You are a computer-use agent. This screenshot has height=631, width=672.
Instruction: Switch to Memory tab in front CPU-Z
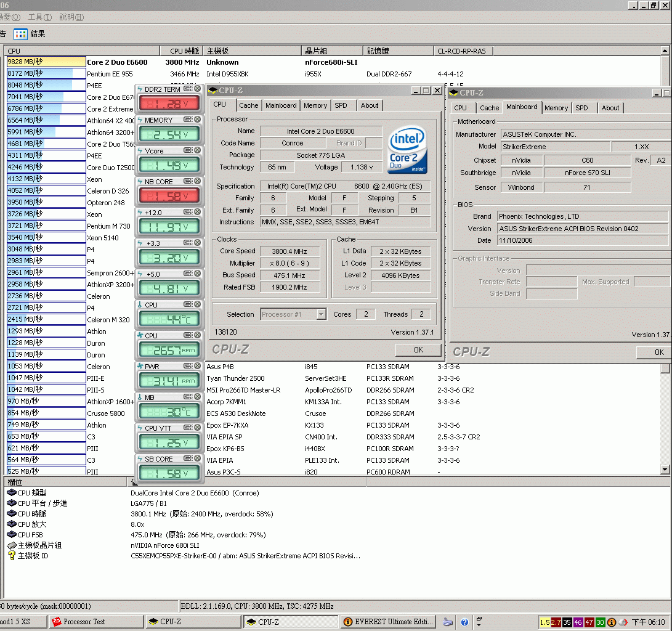point(315,105)
